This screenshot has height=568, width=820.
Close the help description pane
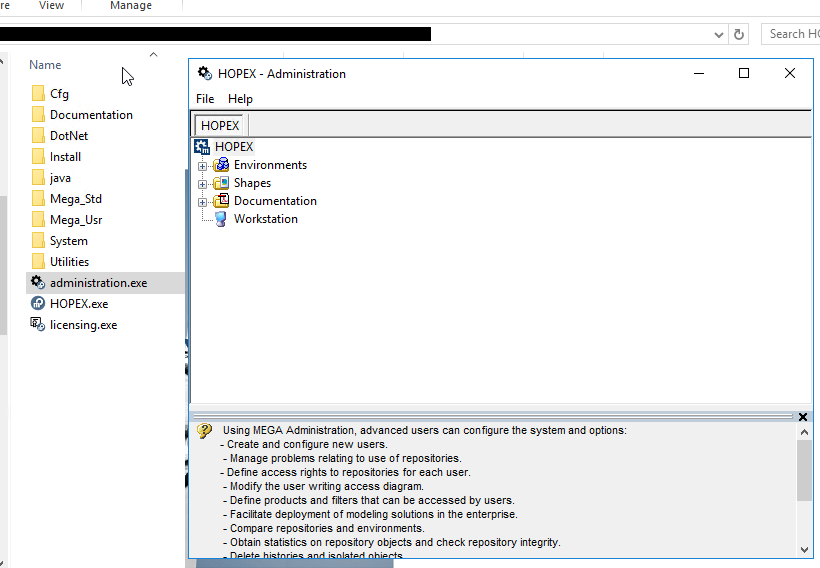point(803,417)
